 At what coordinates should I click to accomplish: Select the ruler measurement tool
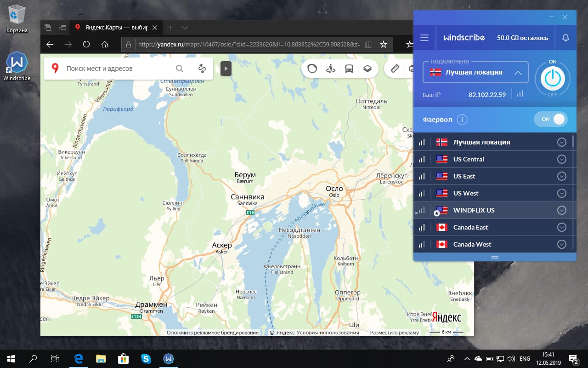pyautogui.click(x=395, y=69)
